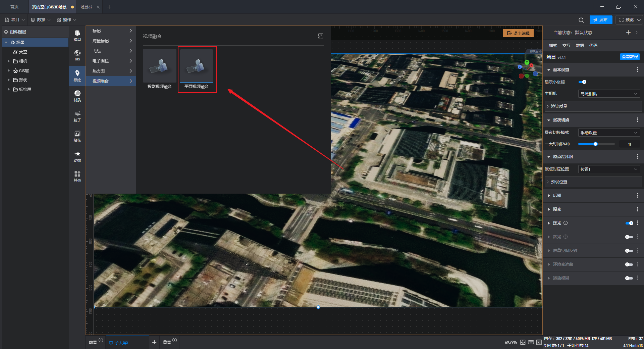Click the search magnifier icon in top bar
The height and width of the screenshot is (349, 644).
coord(581,20)
